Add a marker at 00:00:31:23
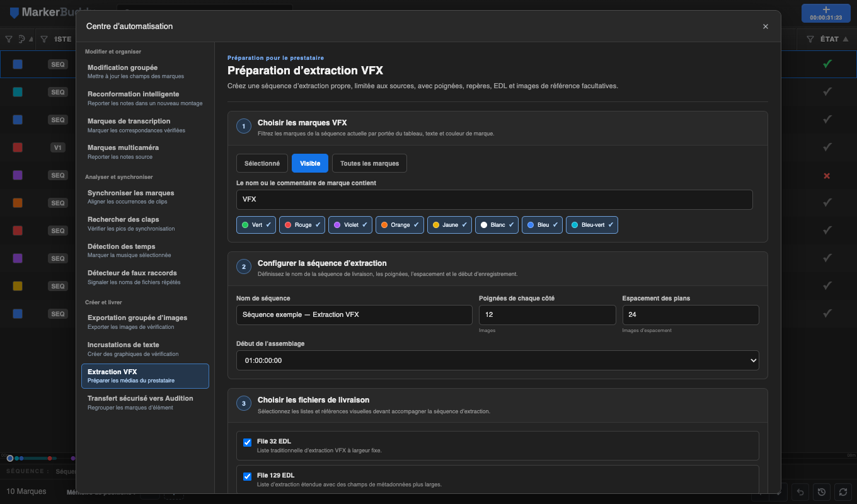The height and width of the screenshot is (504, 857). coord(825,13)
